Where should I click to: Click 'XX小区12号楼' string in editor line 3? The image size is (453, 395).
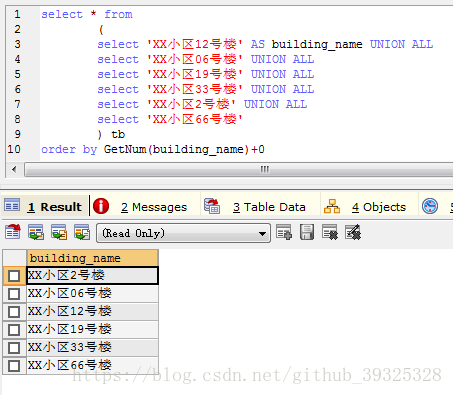point(195,44)
